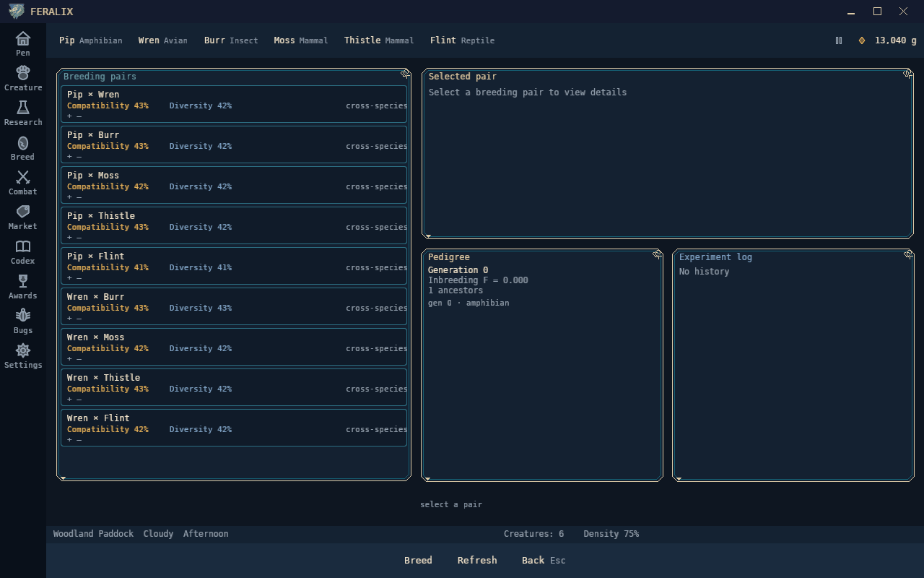Click plus under Wren × Burr

(70, 318)
